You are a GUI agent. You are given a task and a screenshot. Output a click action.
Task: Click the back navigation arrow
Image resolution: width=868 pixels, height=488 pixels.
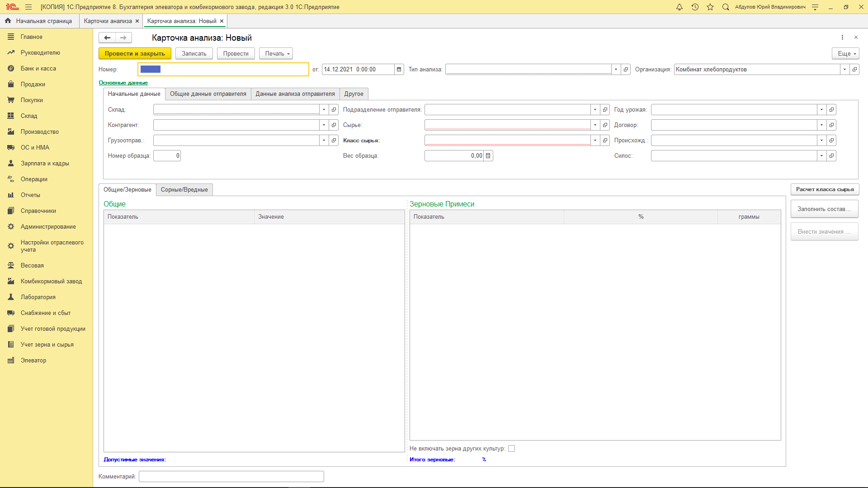pyautogui.click(x=107, y=38)
